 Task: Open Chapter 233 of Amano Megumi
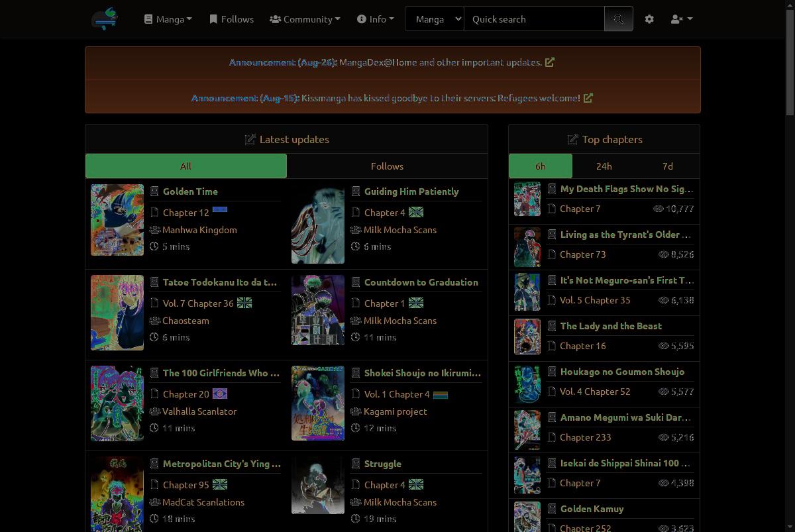(x=586, y=437)
